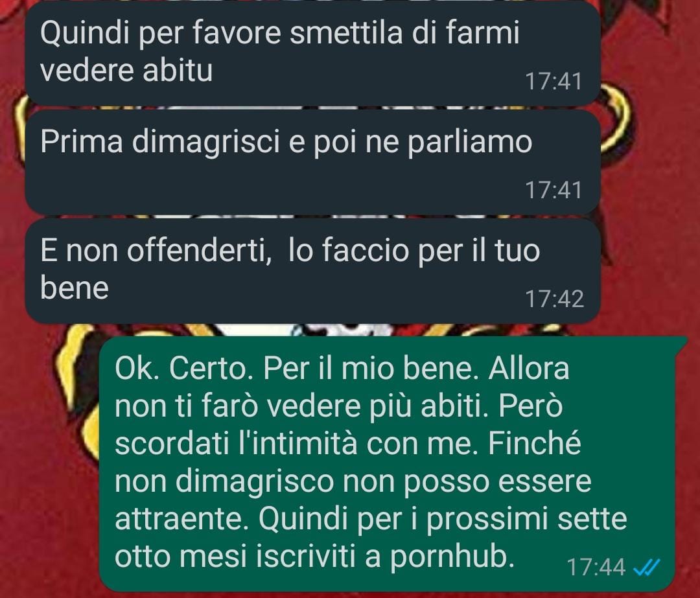The height and width of the screenshot is (598, 700).
Task: Tap the word 'abitu' in first message
Action: [x=177, y=71]
